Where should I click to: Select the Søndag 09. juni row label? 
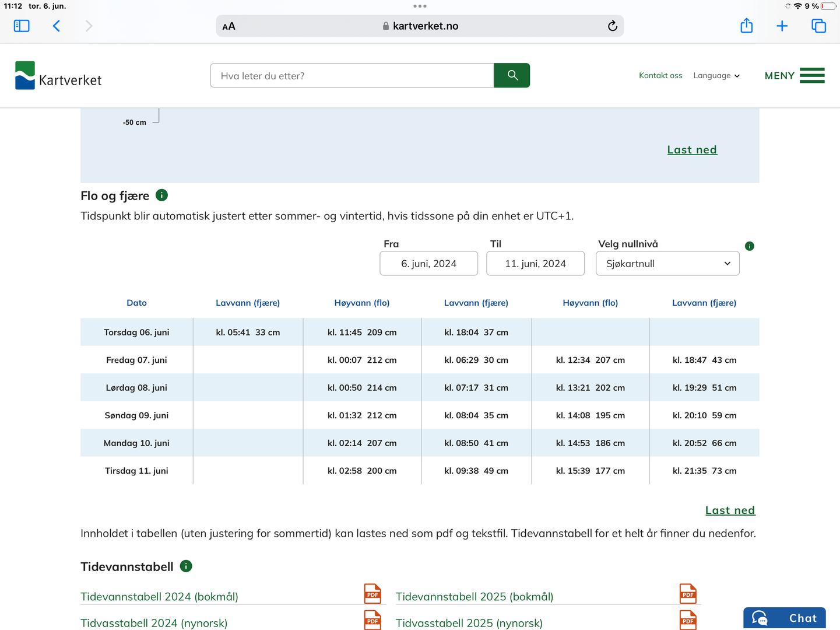[136, 415]
